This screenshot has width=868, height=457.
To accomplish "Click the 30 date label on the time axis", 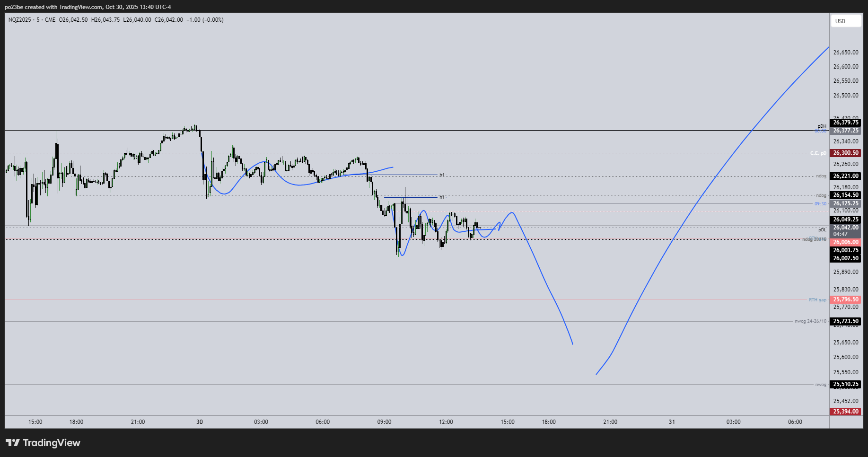I will point(199,422).
